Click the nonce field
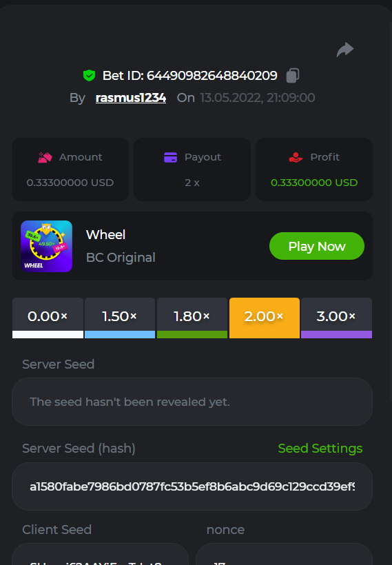 point(285,554)
